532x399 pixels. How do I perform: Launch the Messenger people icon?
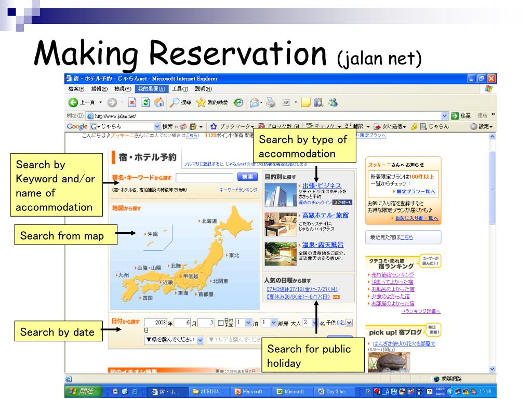(x=333, y=102)
